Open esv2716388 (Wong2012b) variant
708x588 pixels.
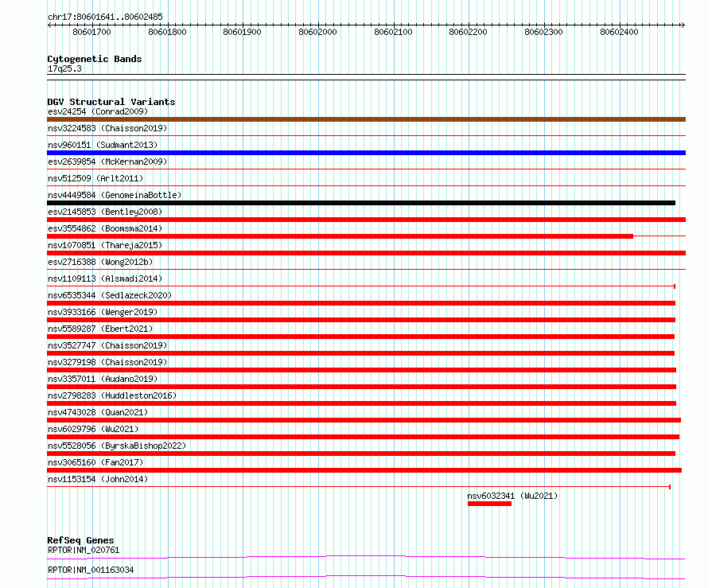pyautogui.click(x=100, y=262)
